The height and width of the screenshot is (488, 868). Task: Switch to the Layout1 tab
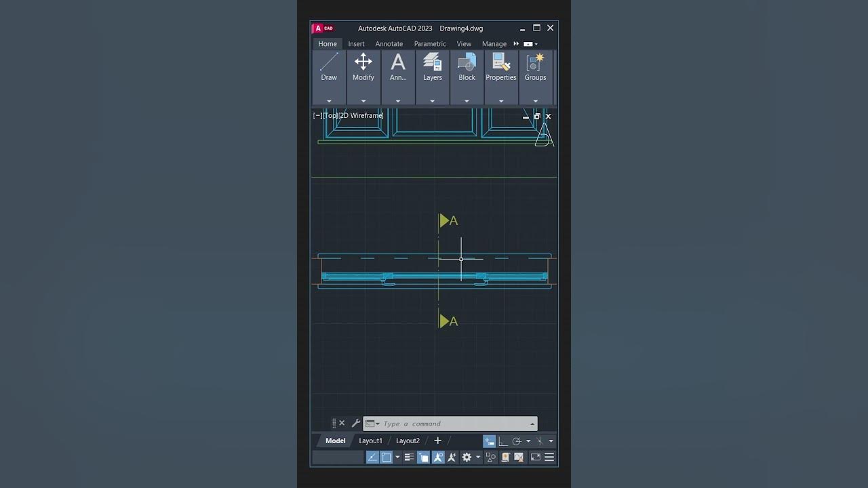(x=370, y=441)
